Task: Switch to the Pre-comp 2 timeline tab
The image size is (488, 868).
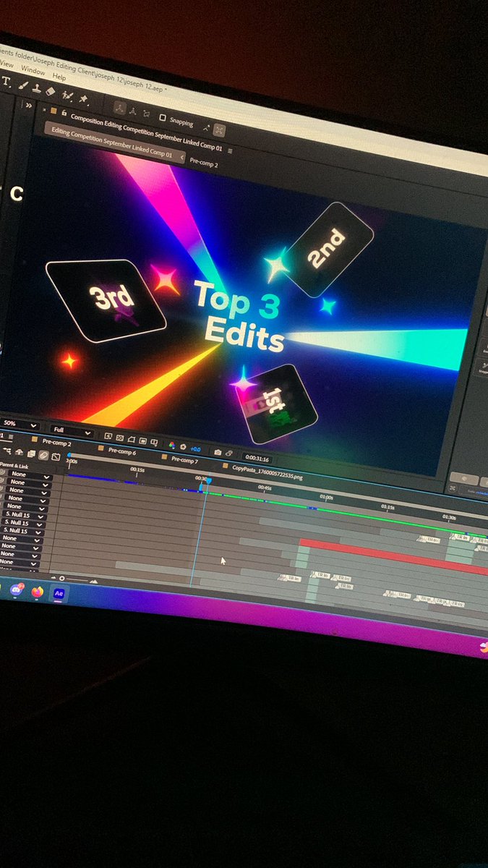Action: click(56, 442)
